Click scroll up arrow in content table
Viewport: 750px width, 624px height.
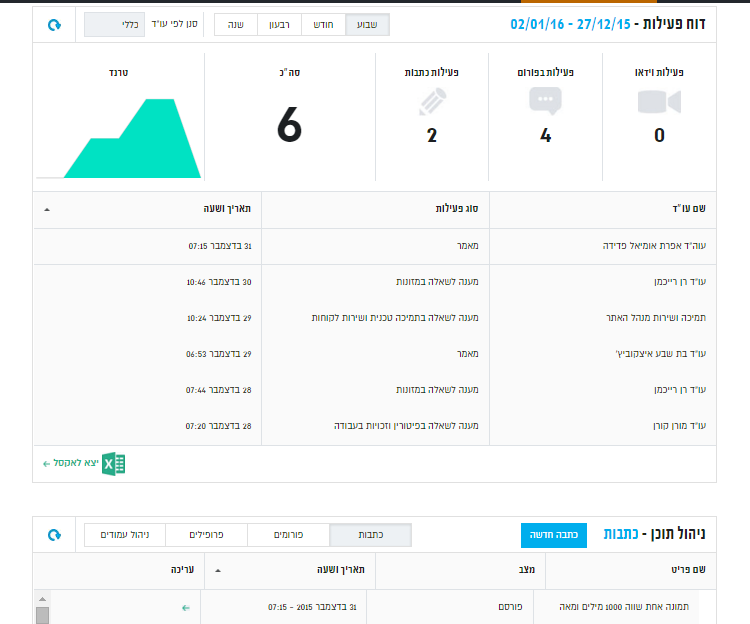[43, 599]
